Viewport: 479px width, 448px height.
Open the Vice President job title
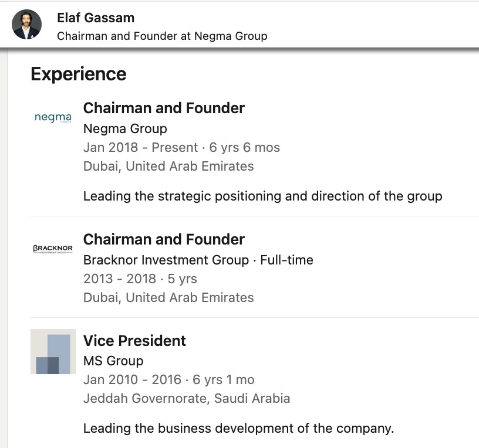[x=134, y=341]
